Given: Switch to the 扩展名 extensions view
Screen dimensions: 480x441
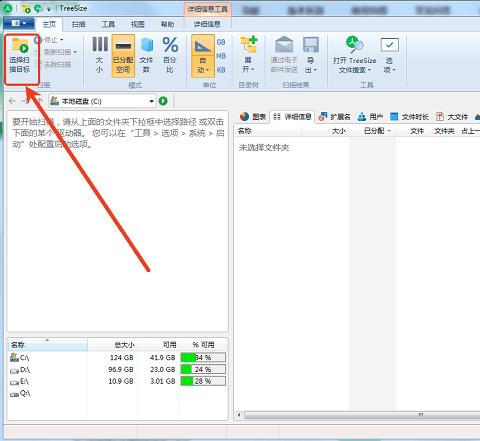Looking at the screenshot, I should [x=335, y=117].
